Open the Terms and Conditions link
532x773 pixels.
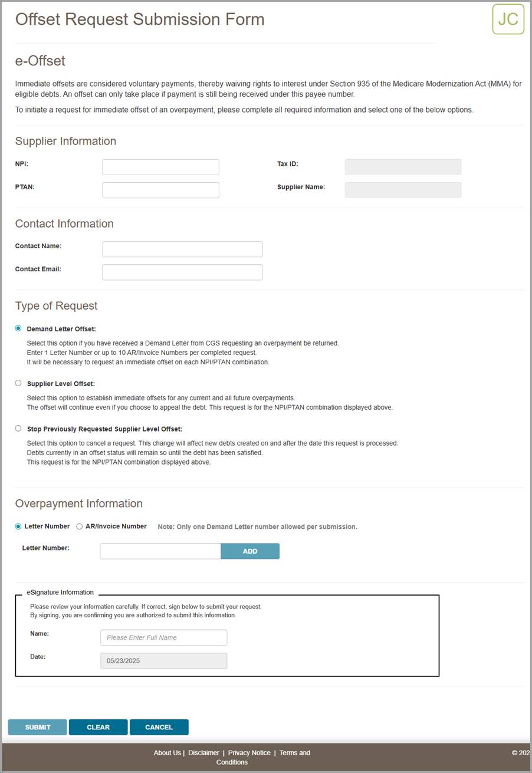294,753
